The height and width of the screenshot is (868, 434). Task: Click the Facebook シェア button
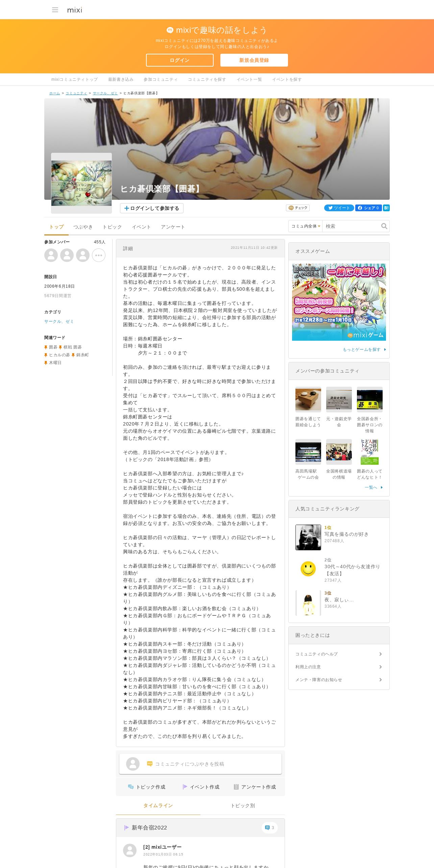(368, 208)
